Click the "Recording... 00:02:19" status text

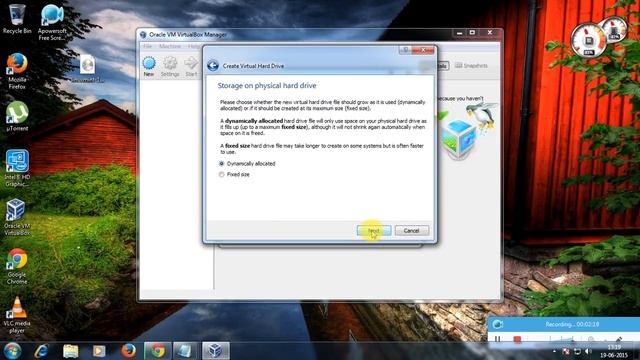point(572,324)
